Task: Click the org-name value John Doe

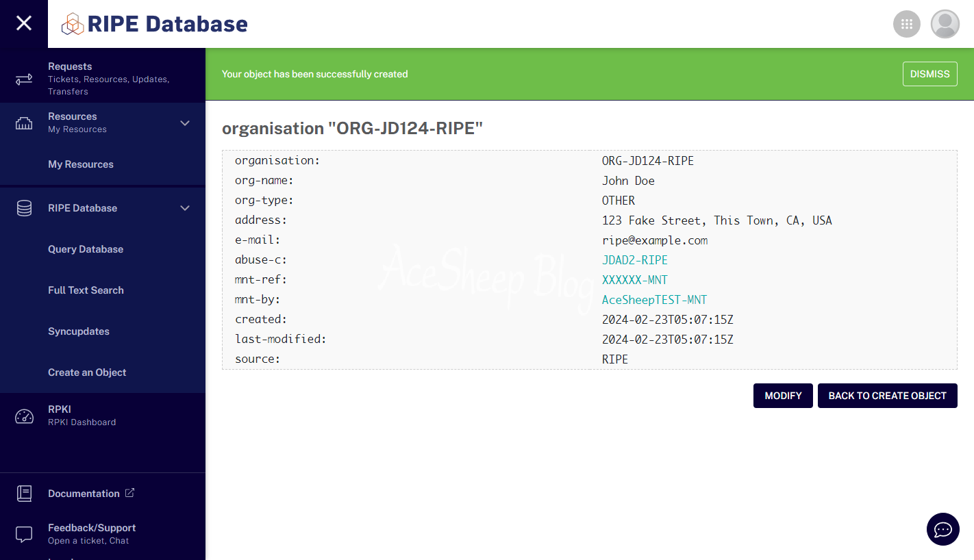Action: pos(628,181)
